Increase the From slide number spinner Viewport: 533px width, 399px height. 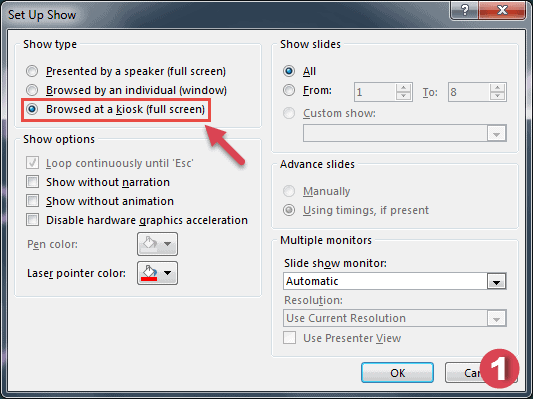[x=403, y=88]
